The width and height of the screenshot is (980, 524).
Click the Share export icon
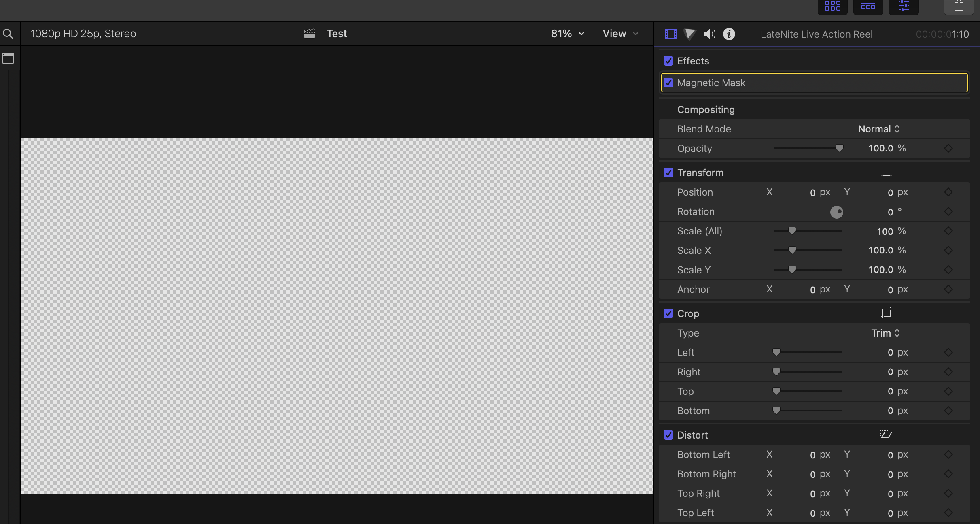[x=959, y=6]
